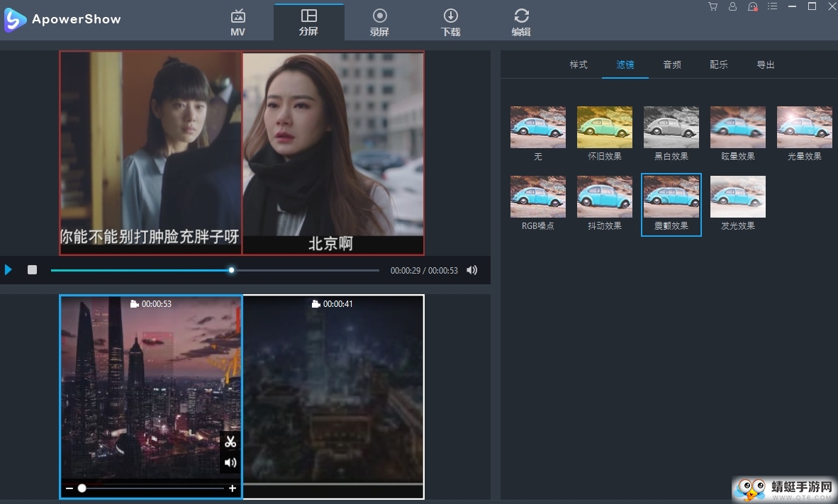Open the MV tab

tap(238, 23)
